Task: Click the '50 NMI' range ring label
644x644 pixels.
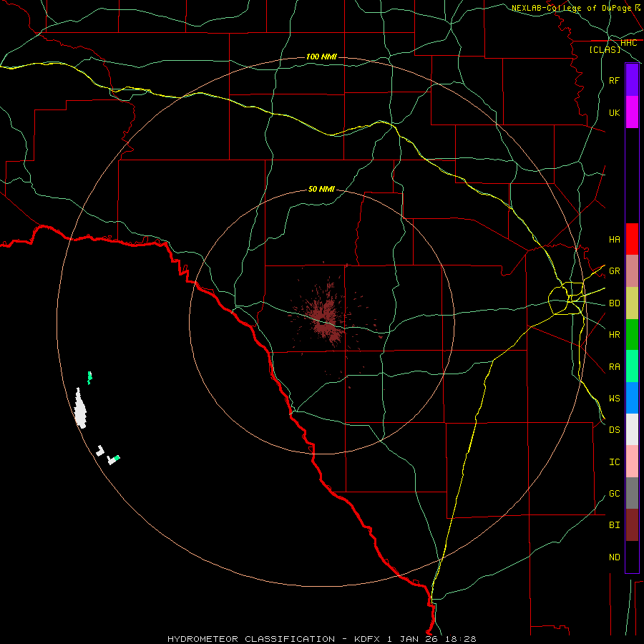Action: coord(321,189)
